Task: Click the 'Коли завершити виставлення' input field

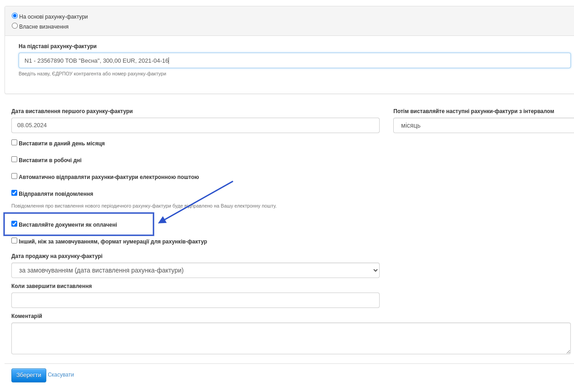Action: [x=195, y=300]
